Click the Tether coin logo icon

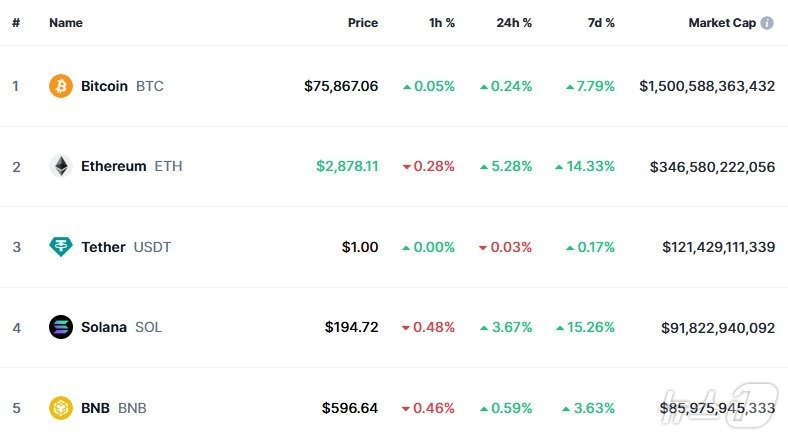[61, 247]
